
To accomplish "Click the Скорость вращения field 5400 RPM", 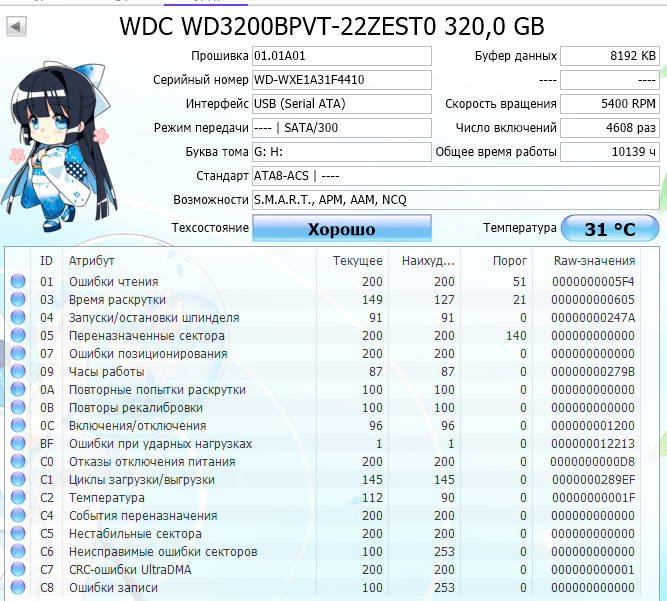I will (610, 104).
